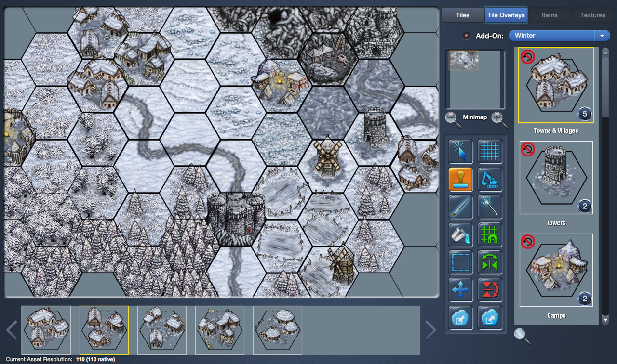Image resolution: width=617 pixels, height=364 pixels.
Task: Select the pointer selection tool
Action: (460, 152)
